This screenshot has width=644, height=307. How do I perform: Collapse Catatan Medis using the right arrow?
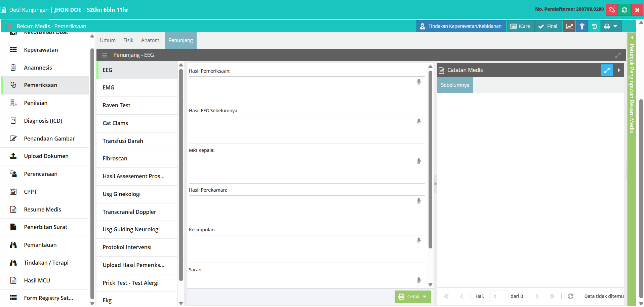(619, 70)
